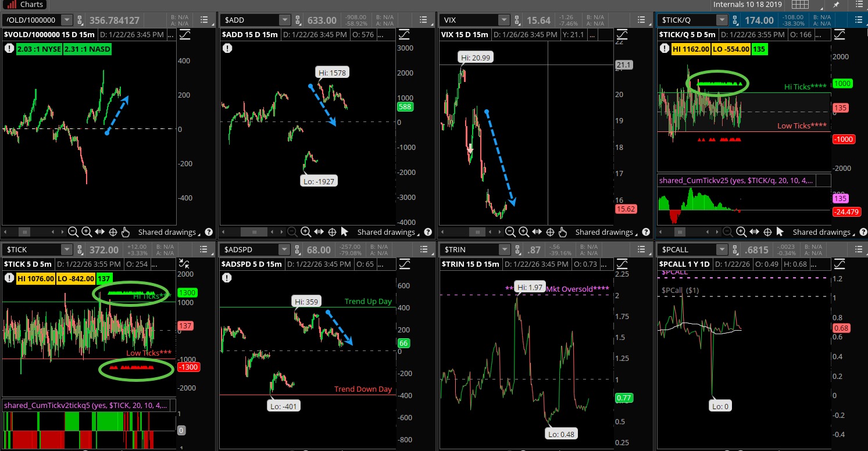Zoom in on the $ADD chart
This screenshot has width=868, height=451.
(x=305, y=232)
